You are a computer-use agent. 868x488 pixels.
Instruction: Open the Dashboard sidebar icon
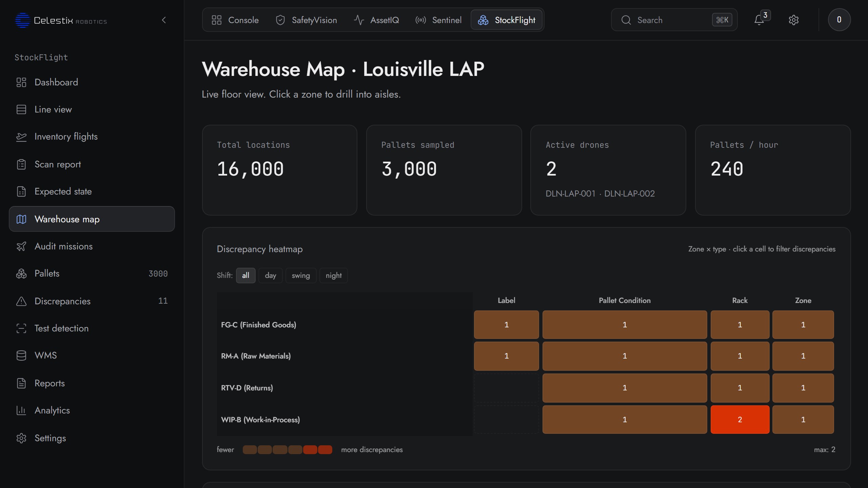21,82
